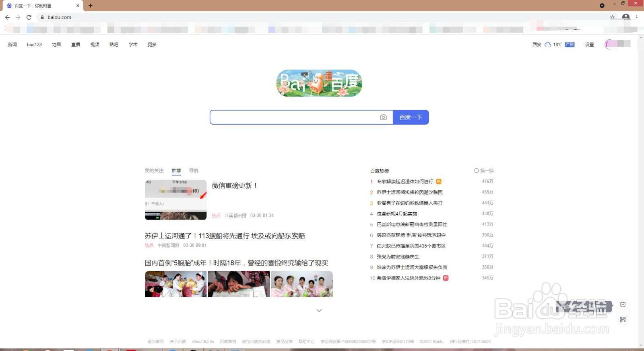Open the 国内首例5胞胎成年 headline
Viewport: 644px width, 351px height.
[236, 263]
